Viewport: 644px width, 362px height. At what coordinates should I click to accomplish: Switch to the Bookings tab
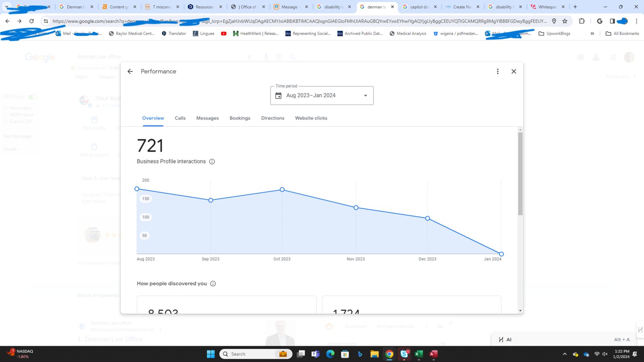(x=240, y=118)
